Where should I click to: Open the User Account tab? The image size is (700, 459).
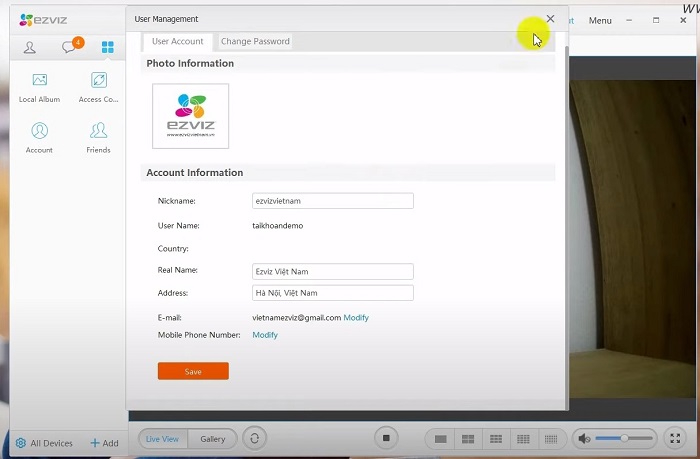tap(177, 42)
